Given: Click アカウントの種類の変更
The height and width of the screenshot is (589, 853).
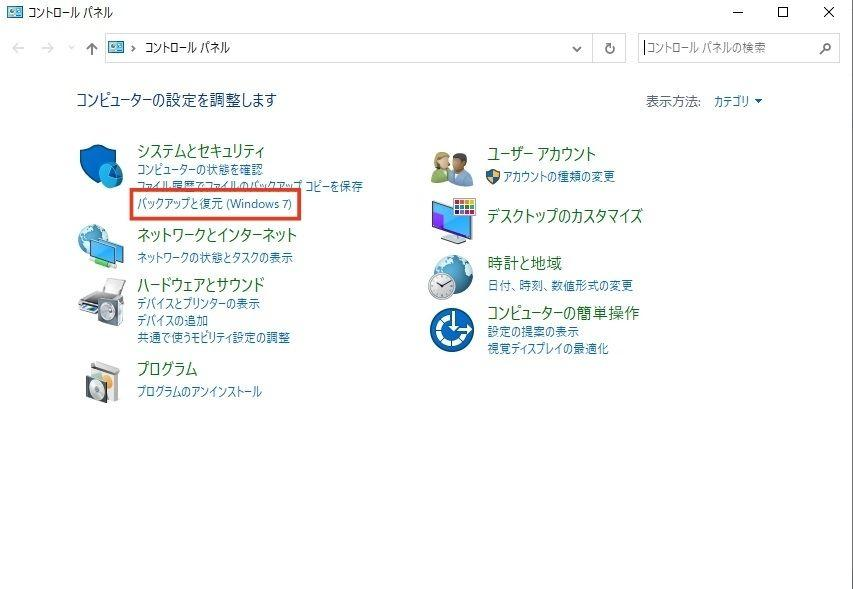Looking at the screenshot, I should click(559, 176).
